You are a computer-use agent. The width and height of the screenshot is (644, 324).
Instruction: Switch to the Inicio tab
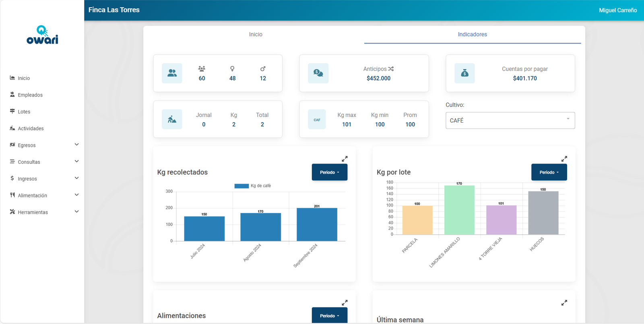(255, 35)
